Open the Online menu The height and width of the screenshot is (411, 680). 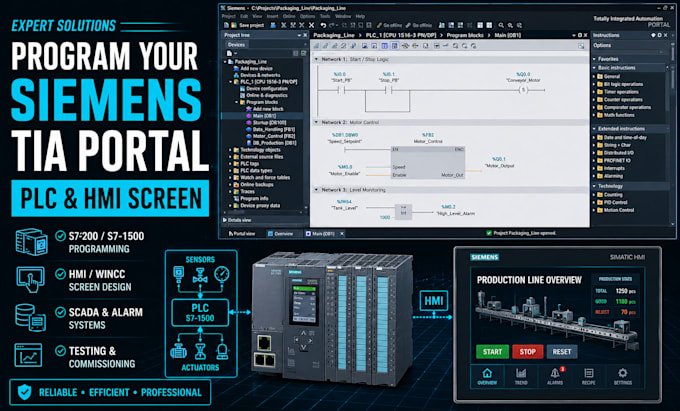pyautogui.click(x=289, y=16)
